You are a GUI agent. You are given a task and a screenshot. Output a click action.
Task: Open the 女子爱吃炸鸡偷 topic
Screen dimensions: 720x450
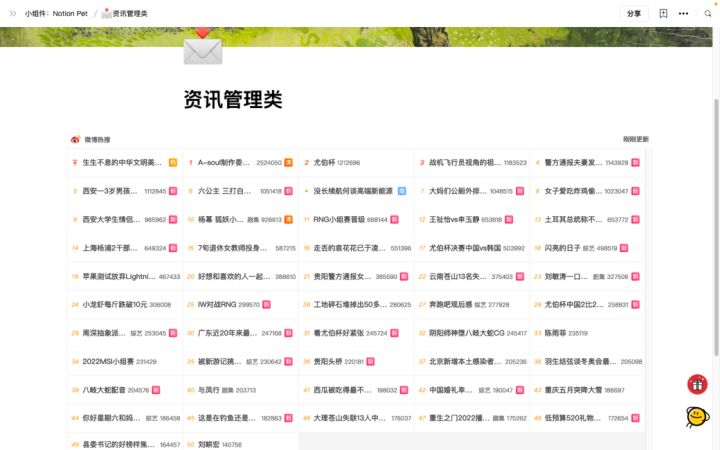[573, 191]
